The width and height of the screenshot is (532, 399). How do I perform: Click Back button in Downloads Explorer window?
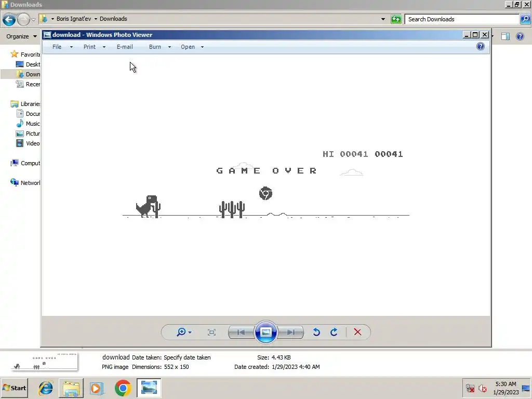point(9,19)
